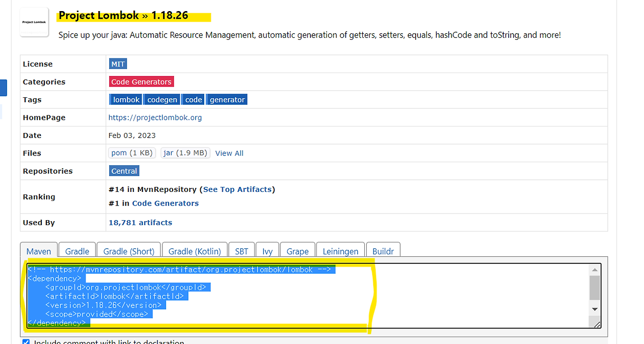Switch to the Leiningen tab

[x=341, y=251]
